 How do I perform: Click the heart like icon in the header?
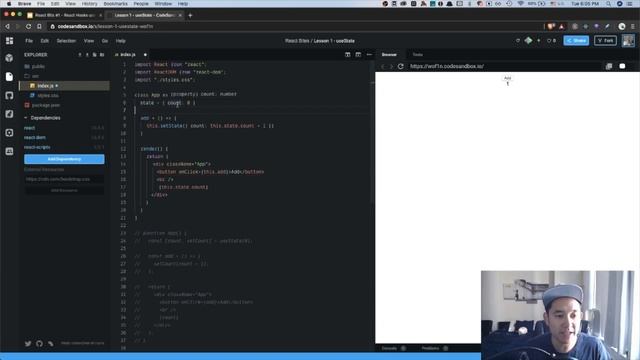(549, 41)
